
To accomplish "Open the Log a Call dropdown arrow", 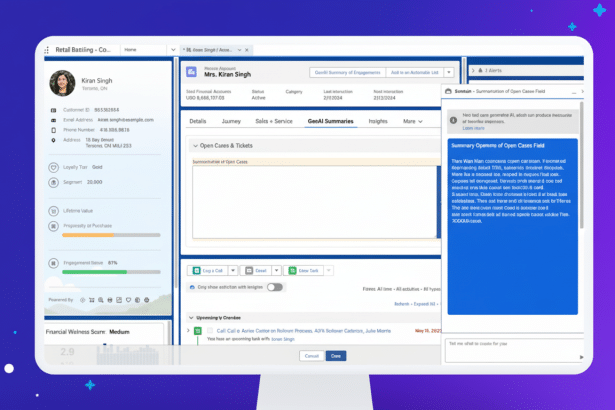I will pos(233,271).
